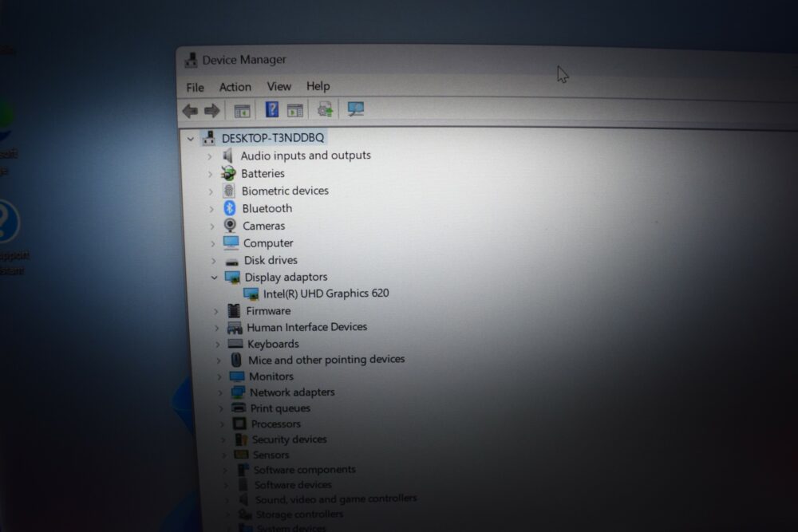Click the Firmware chip icon
Image resolution: width=798 pixels, height=532 pixels.
click(234, 310)
